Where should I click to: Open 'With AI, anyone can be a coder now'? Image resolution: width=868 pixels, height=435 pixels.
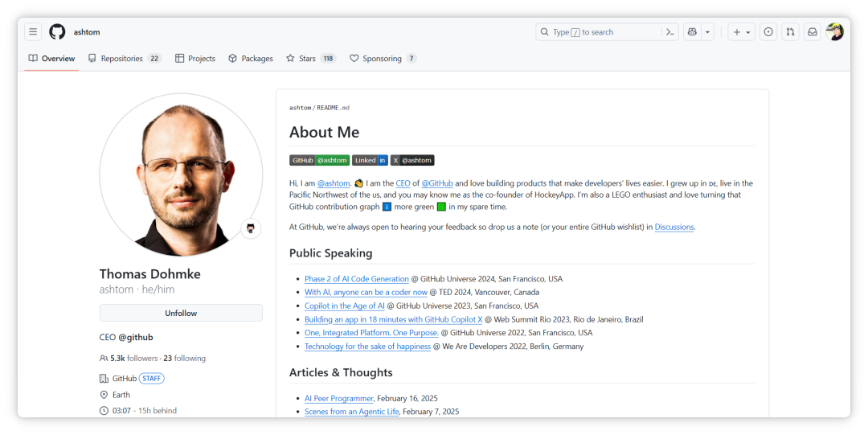tap(366, 292)
